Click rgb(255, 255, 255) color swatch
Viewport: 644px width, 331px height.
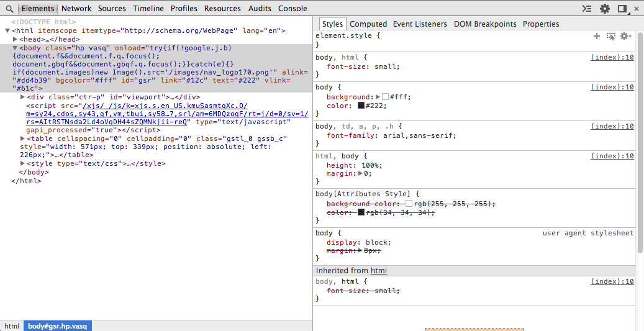[x=409, y=204]
